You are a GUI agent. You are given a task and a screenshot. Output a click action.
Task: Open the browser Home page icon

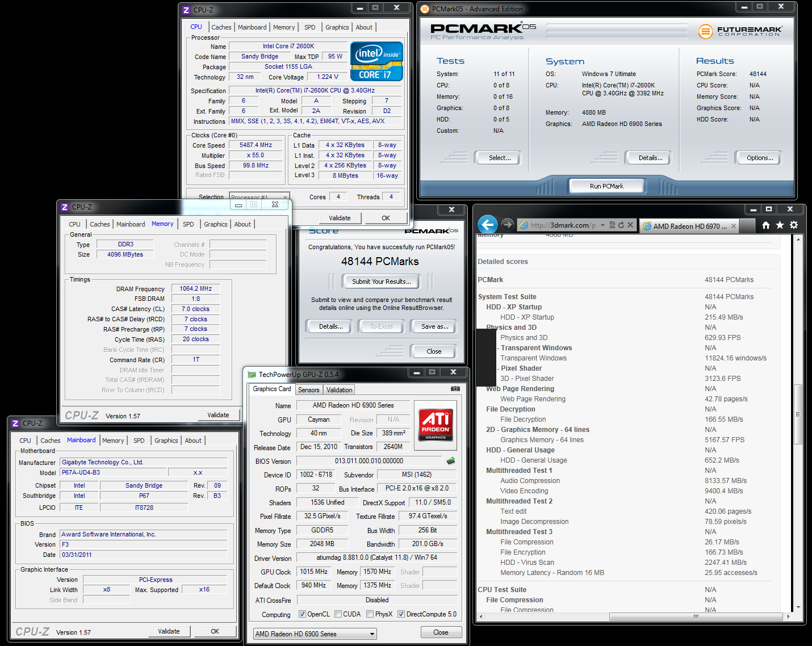[766, 225]
